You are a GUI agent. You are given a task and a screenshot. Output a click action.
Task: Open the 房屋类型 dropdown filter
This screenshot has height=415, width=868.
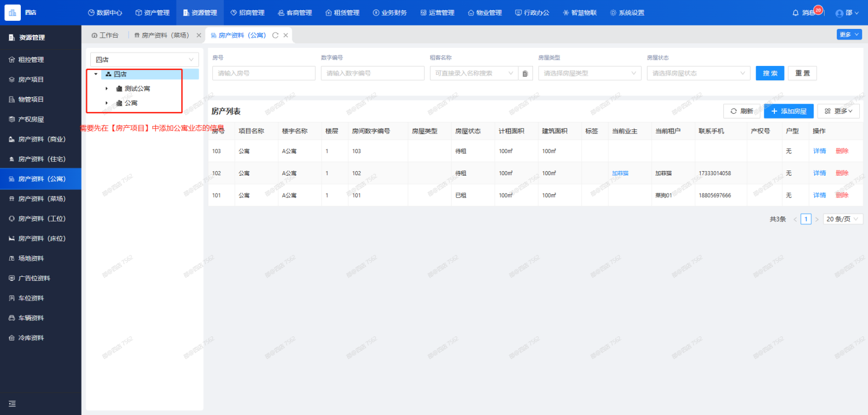(589, 73)
